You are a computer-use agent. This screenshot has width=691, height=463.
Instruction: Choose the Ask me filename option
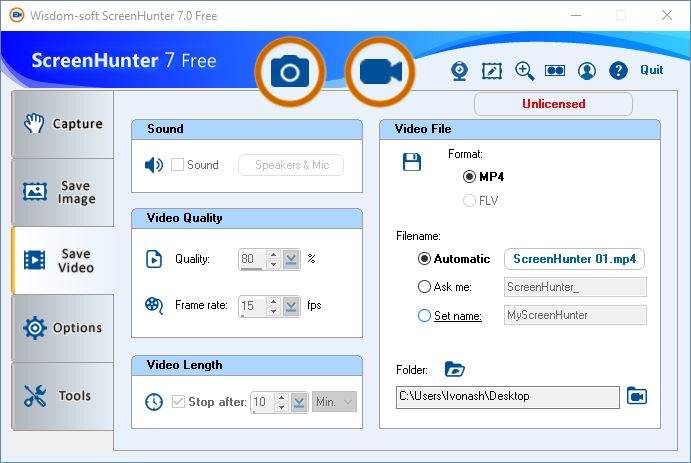424,287
